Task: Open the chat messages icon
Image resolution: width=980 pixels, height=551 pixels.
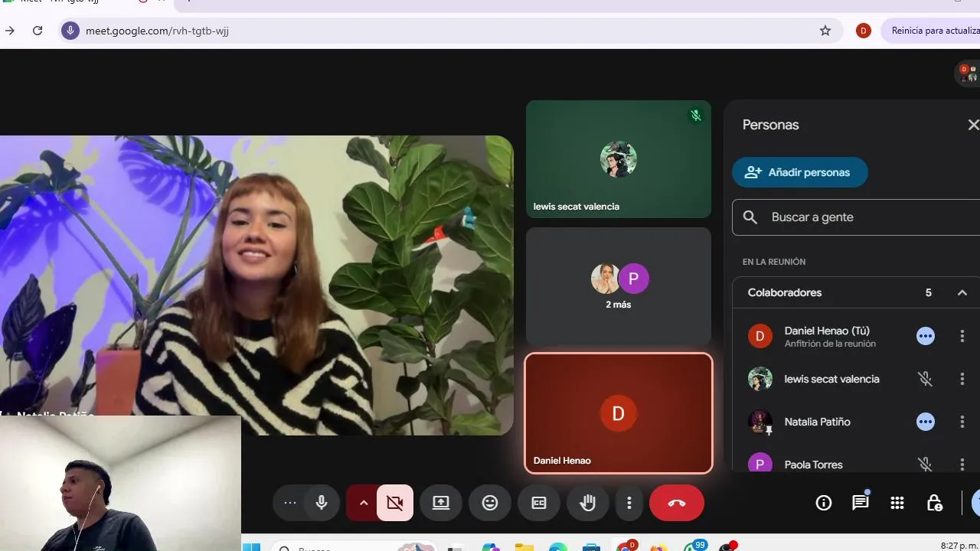Action: 861,503
